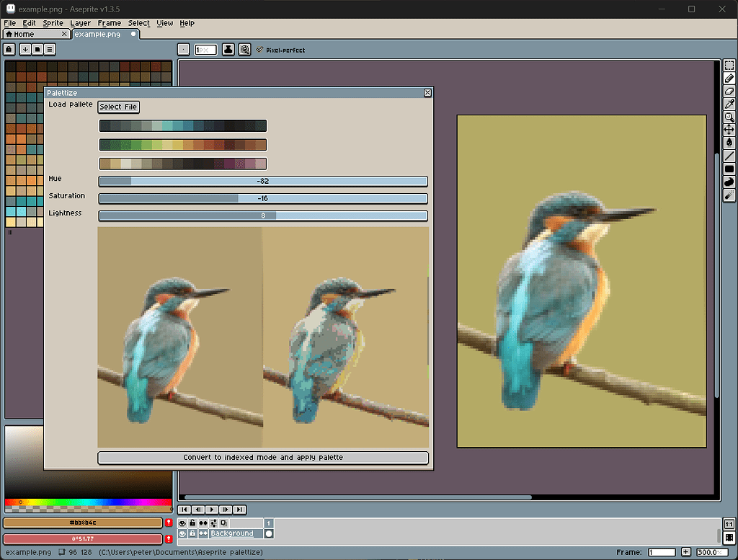The width and height of the screenshot is (738, 560).
Task: Open the Ink type selector
Action: pos(228,50)
